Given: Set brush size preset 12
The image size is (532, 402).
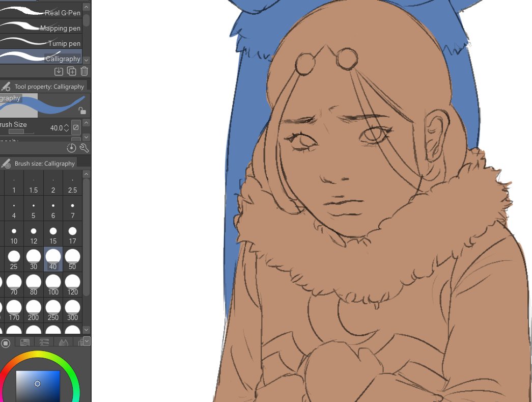Looking at the screenshot, I should click(33, 234).
